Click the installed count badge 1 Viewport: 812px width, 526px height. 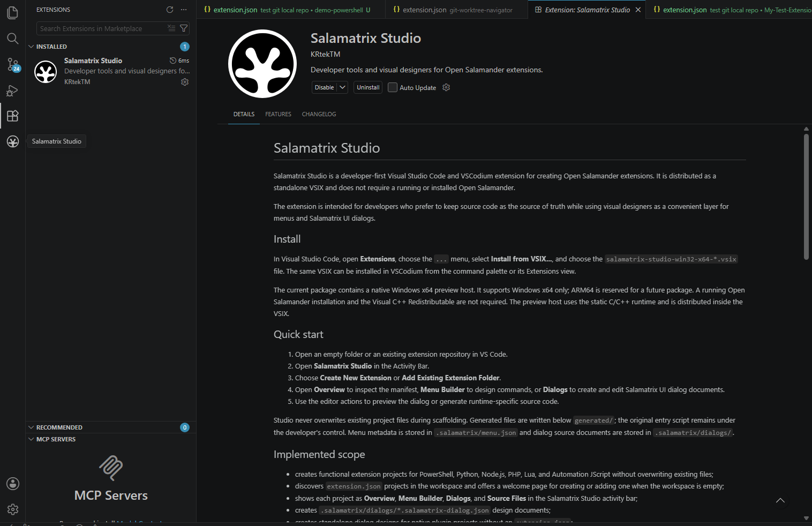[185, 47]
